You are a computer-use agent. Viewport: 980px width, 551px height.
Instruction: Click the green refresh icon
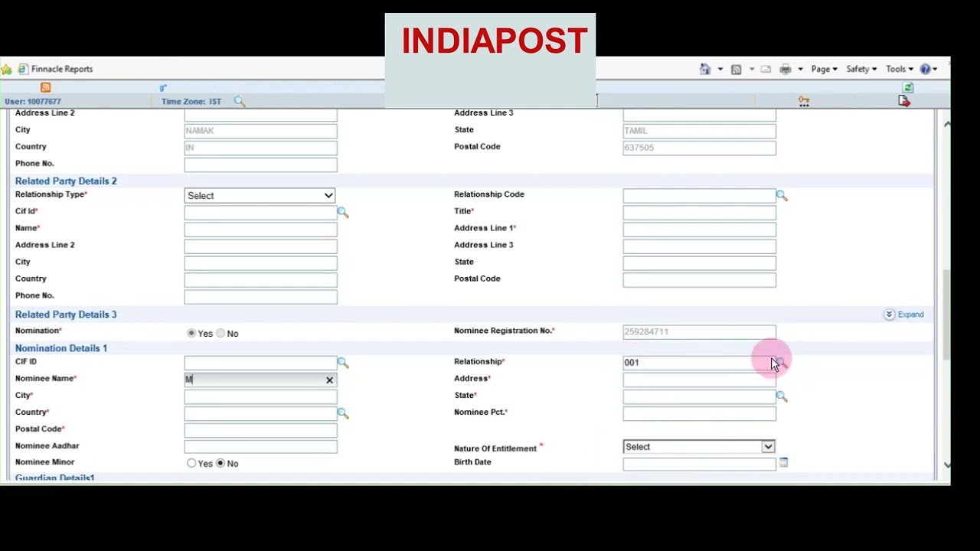tap(908, 88)
